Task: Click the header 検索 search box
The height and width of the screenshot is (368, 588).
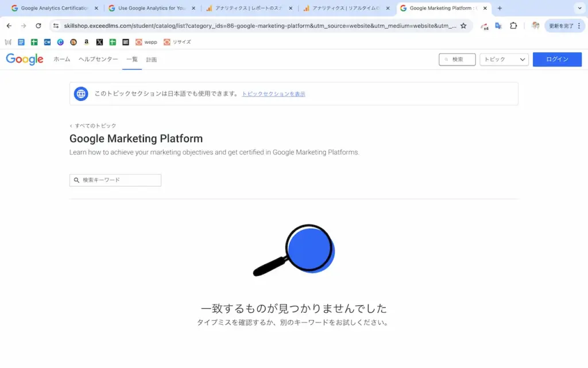Action: click(x=457, y=59)
